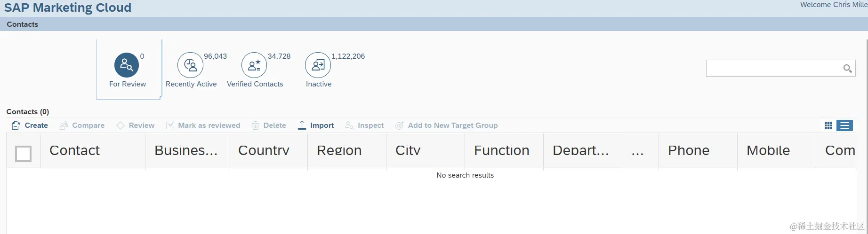Screen dimensions: 868x234
Task: Click the Compare people icon
Action: pos(64,125)
